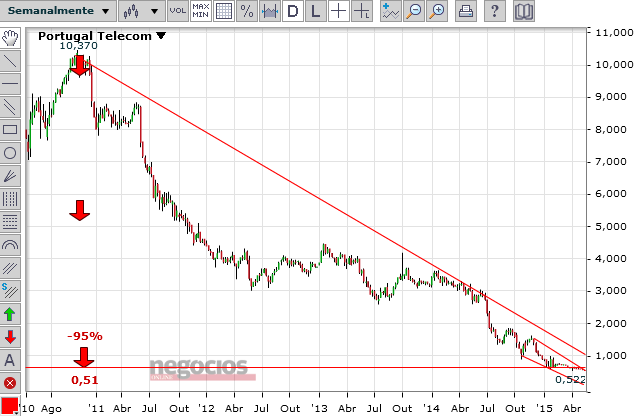This screenshot has width=636, height=416.
Task: Select the S parallel lines tool
Action: click(10, 291)
